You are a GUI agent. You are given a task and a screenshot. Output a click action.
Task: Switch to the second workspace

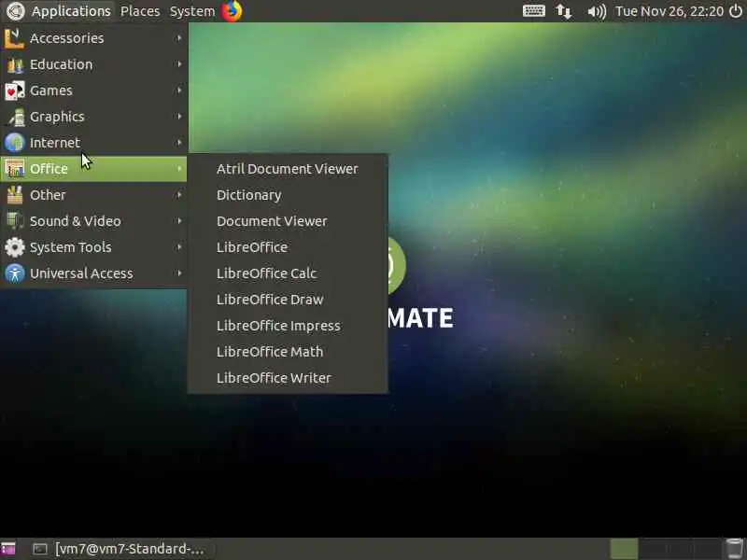pos(651,549)
